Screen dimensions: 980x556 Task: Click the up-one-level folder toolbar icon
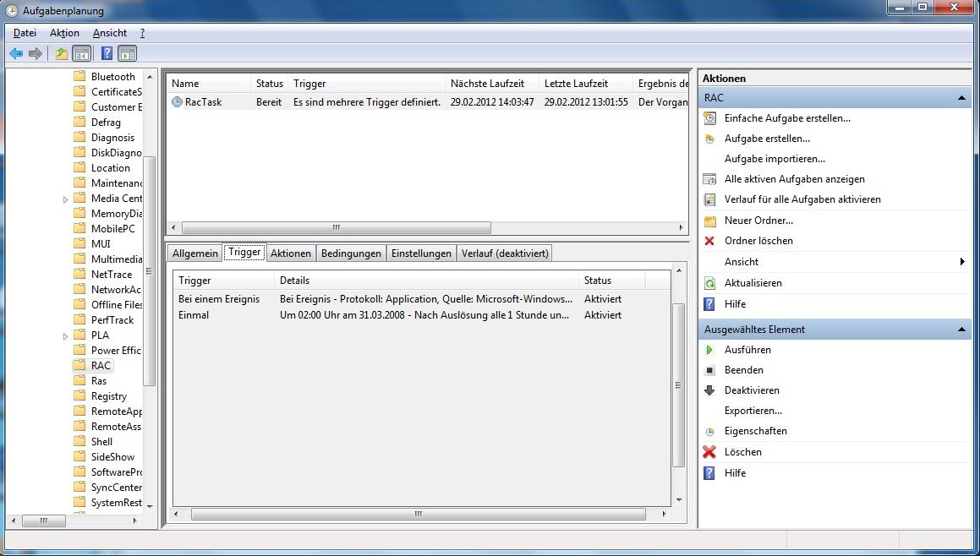coord(61,54)
